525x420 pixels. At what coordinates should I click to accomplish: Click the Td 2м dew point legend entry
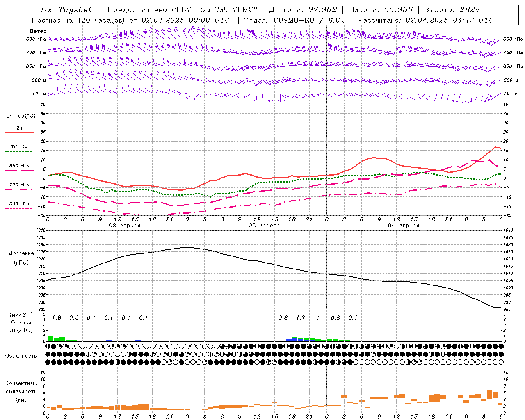[19, 147]
